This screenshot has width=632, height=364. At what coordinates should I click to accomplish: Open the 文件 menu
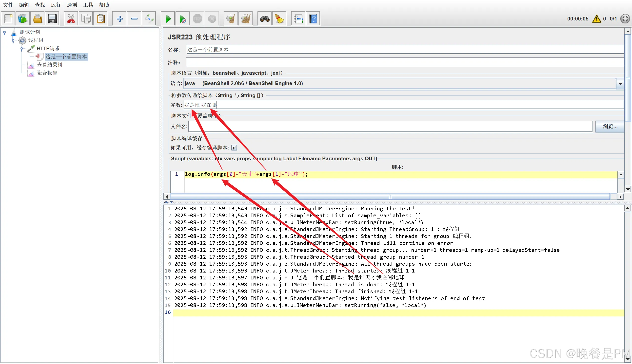8,5
